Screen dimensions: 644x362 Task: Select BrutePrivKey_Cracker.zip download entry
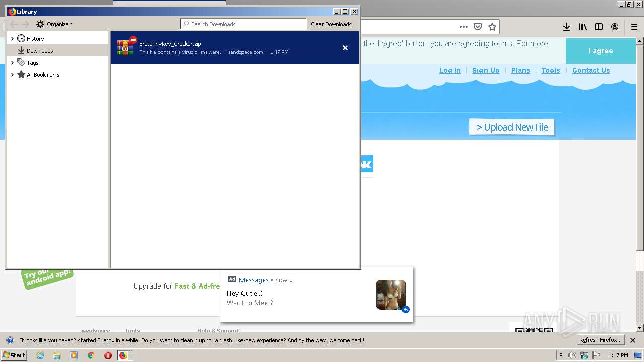tap(235, 48)
